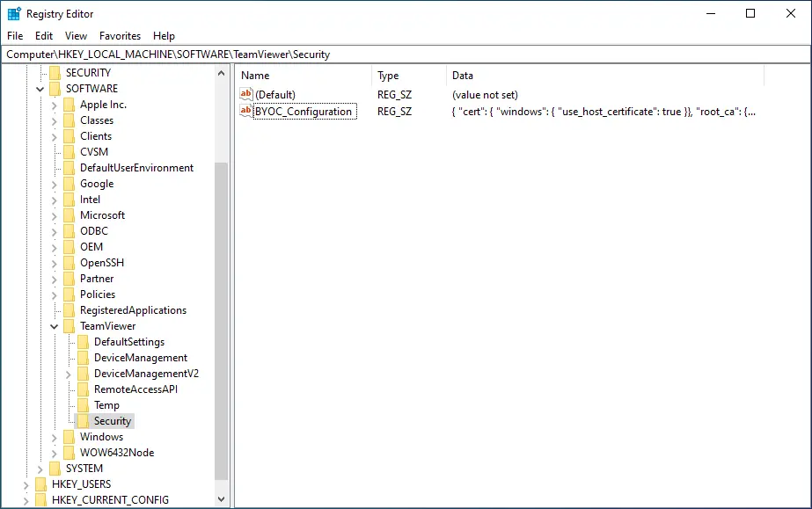Click the OEM folder icon

tap(69, 247)
